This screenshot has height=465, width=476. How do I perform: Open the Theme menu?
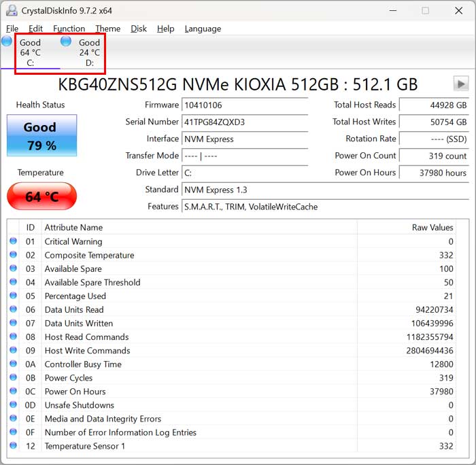pos(107,29)
